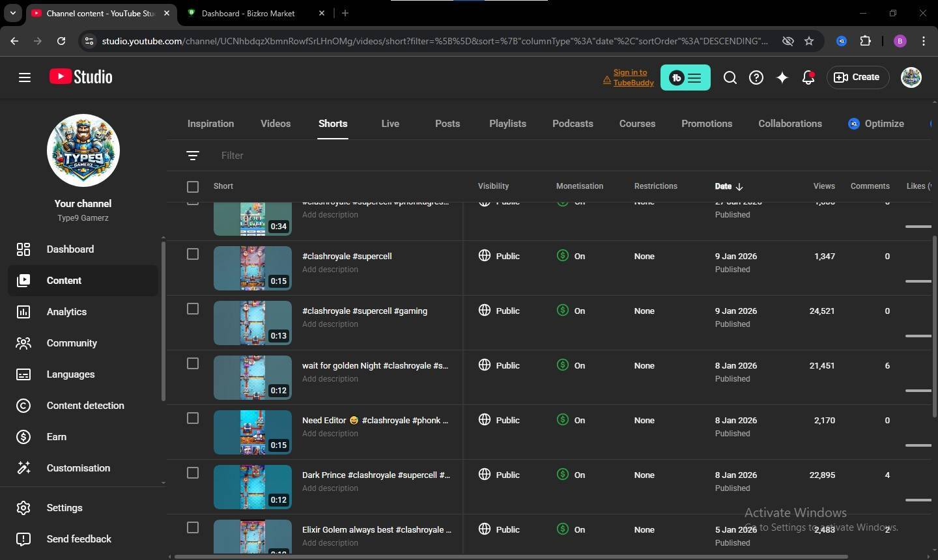This screenshot has width=938, height=560.
Task: Toggle Date column sort order arrow
Action: coord(739,187)
